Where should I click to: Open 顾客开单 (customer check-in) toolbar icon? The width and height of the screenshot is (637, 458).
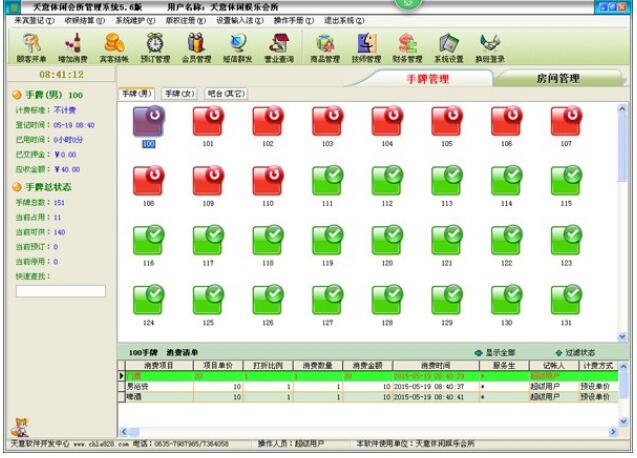[31, 47]
